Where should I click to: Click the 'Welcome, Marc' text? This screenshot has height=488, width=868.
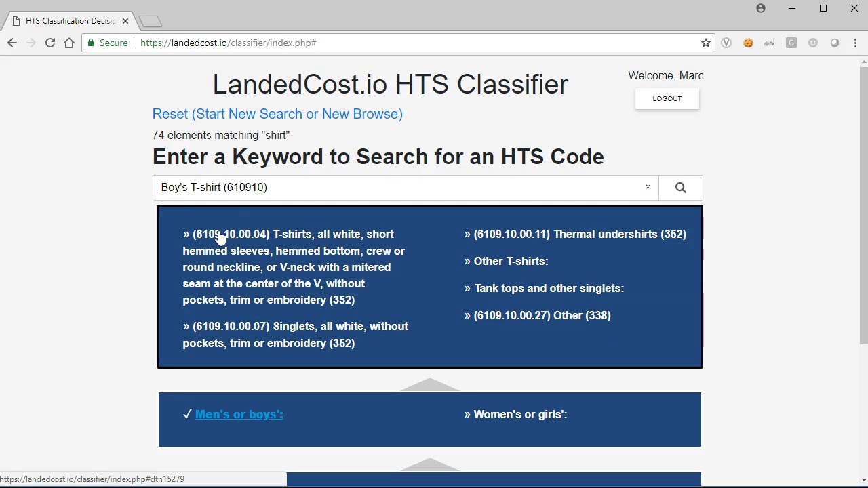point(666,76)
